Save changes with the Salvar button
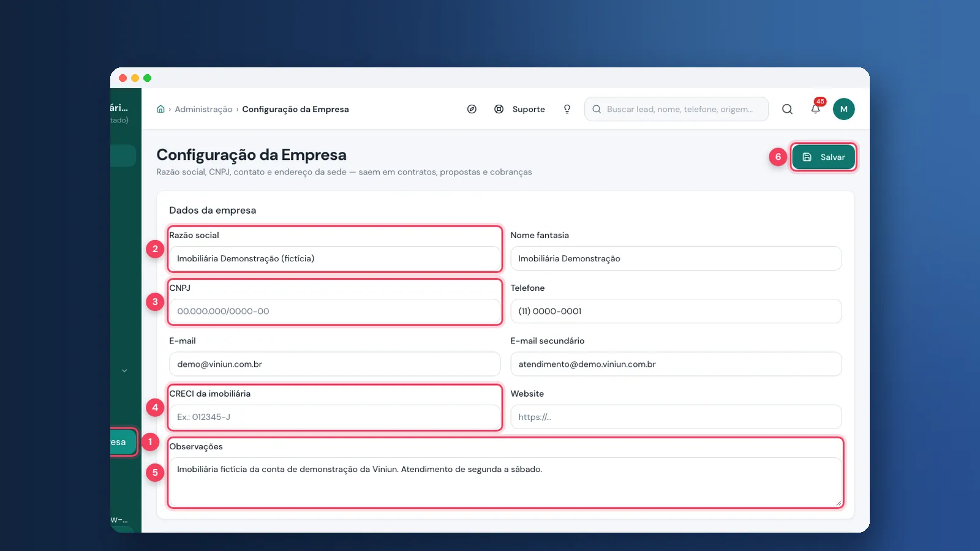The image size is (980, 551). (823, 157)
